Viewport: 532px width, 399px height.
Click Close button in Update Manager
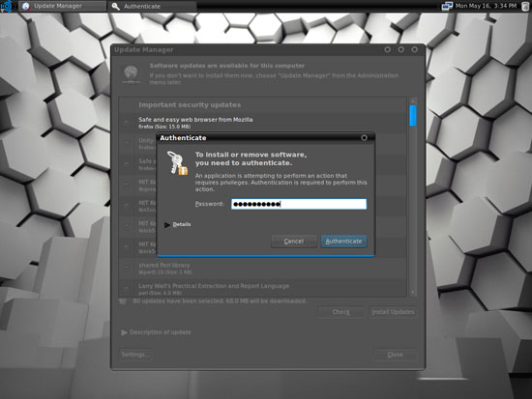(396, 355)
